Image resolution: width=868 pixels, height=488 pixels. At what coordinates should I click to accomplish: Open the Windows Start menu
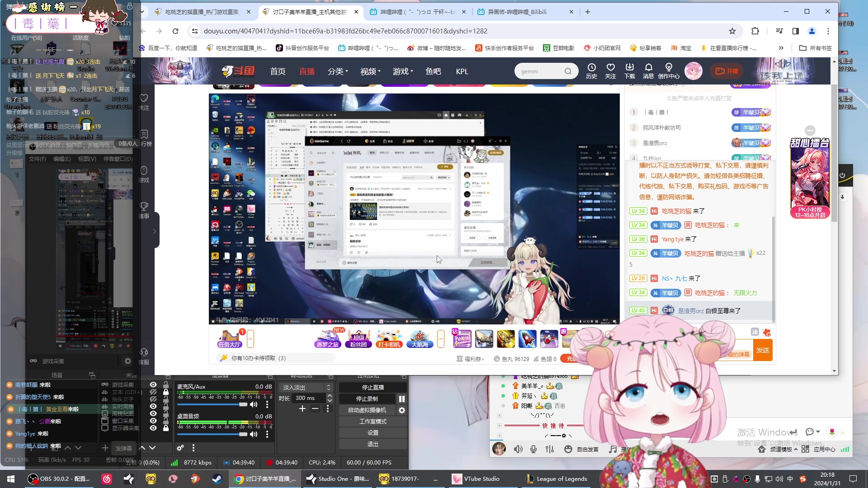click(x=11, y=479)
